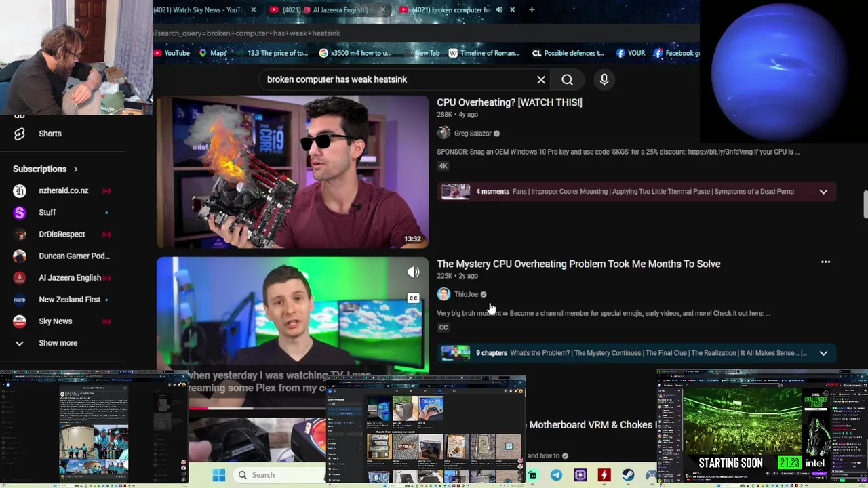Open three-dot menu for ThioJoe video

[x=825, y=262]
